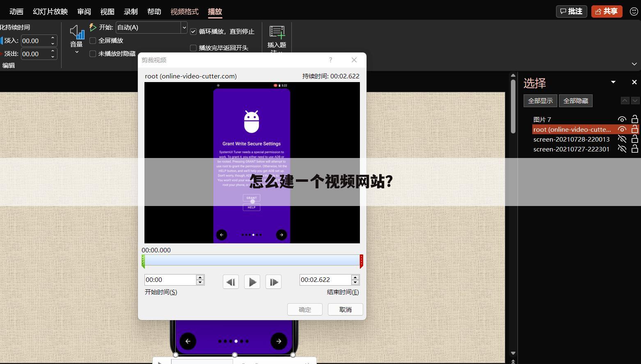Click the previous frame icon in trim dialog

(x=230, y=282)
